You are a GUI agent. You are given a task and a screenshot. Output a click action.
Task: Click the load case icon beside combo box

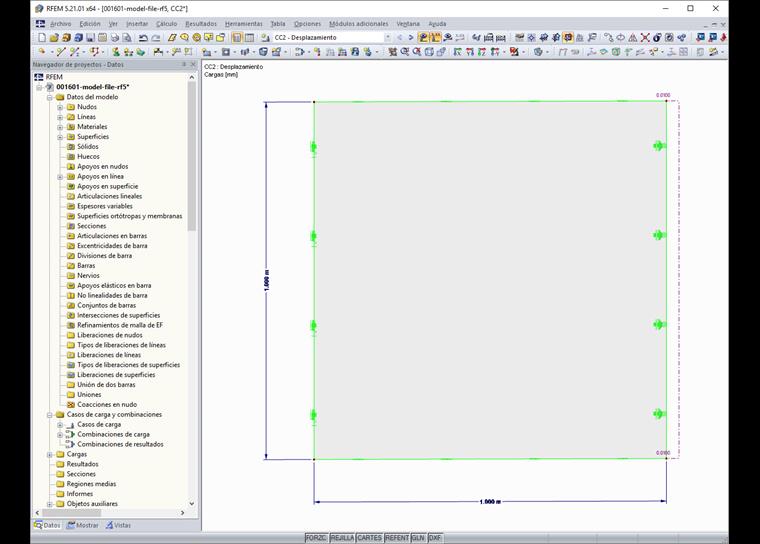[265, 37]
